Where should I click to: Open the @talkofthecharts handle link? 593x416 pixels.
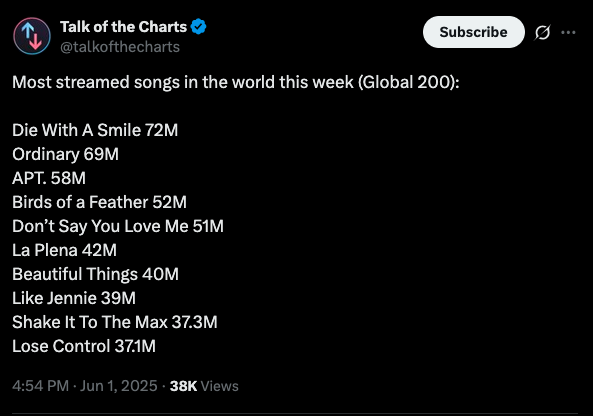[120, 47]
